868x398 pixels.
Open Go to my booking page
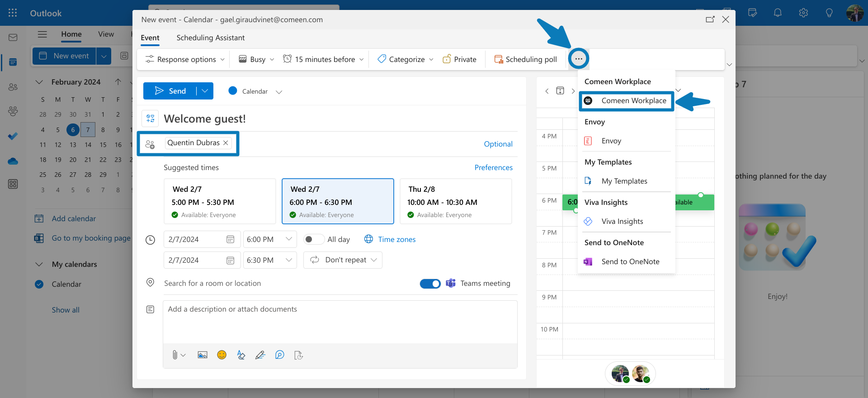click(83, 238)
